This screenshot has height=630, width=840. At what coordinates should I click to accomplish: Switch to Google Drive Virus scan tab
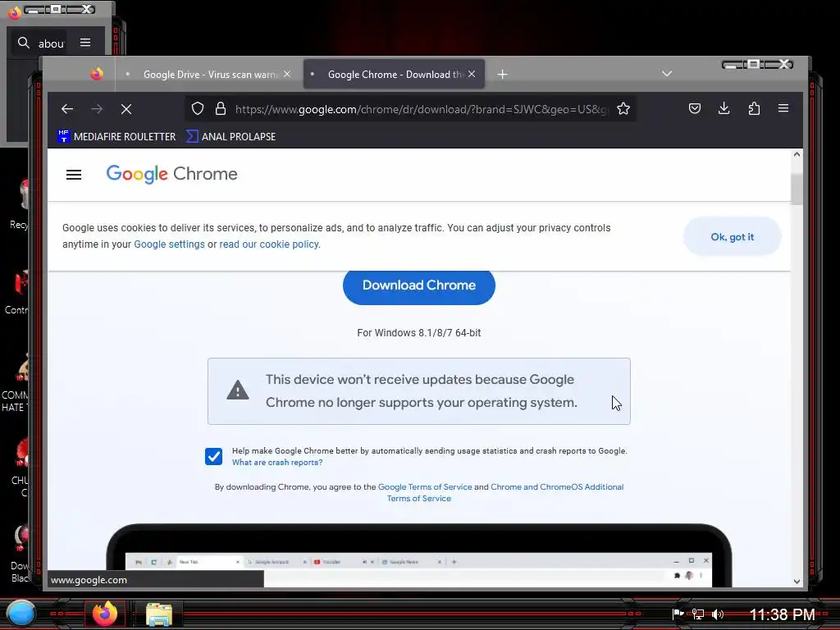211,75
